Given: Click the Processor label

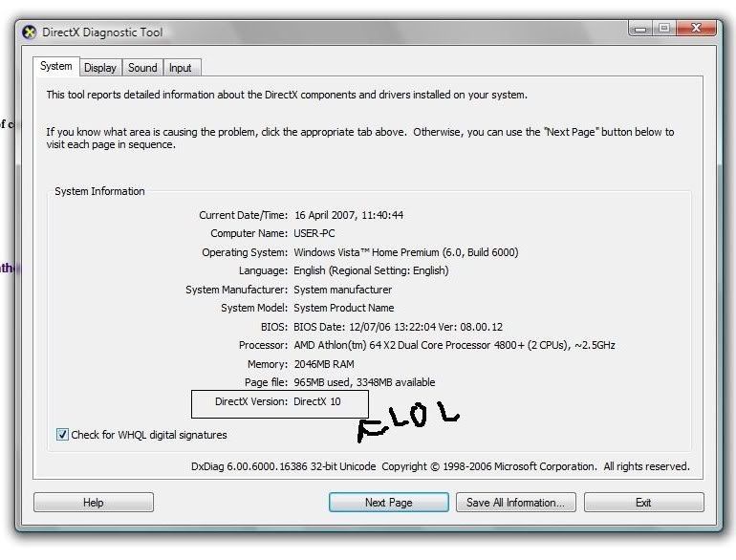Looking at the screenshot, I should coord(263,346).
